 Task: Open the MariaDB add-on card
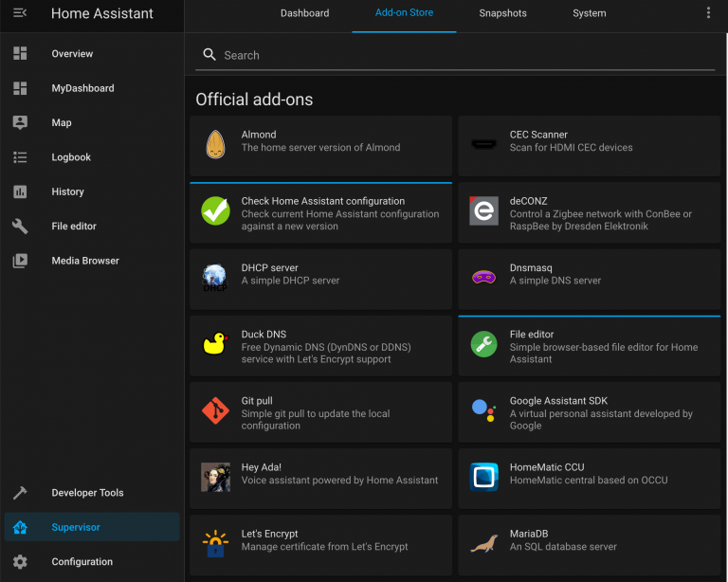[x=589, y=544]
